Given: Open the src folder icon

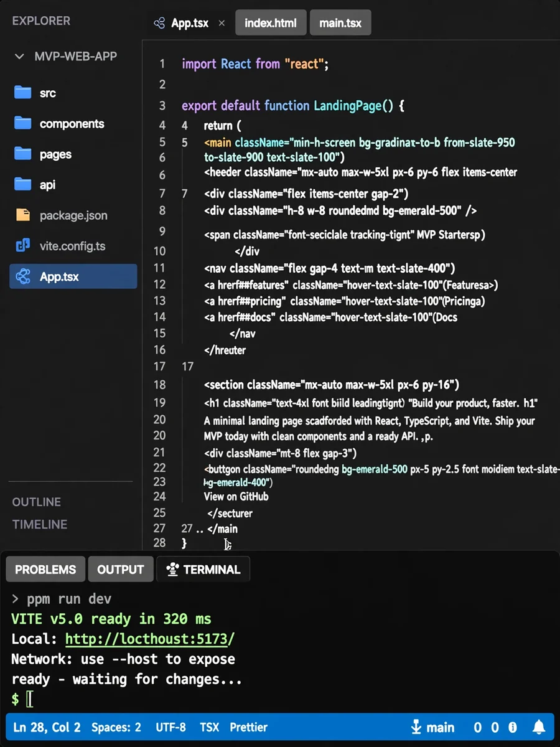Looking at the screenshot, I should click(23, 93).
